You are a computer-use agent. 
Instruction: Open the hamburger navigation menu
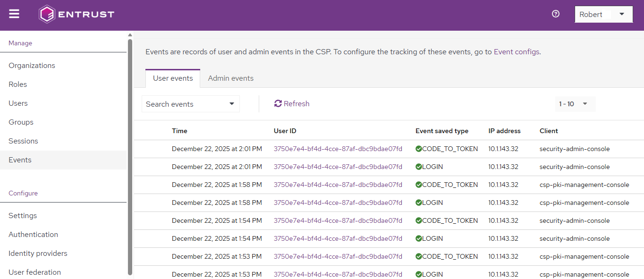[14, 14]
